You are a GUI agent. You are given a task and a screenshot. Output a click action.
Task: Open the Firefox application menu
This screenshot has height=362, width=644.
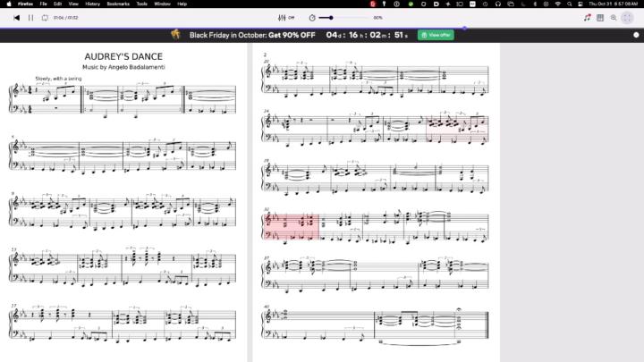[x=25, y=4]
